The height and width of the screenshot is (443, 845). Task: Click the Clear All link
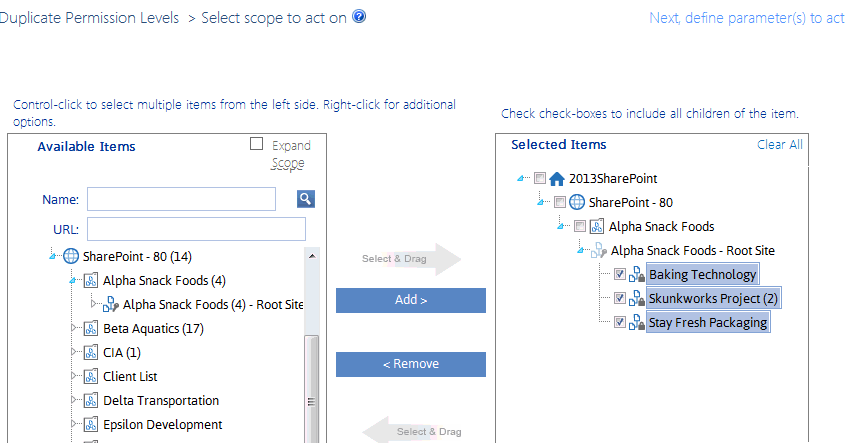[779, 145]
